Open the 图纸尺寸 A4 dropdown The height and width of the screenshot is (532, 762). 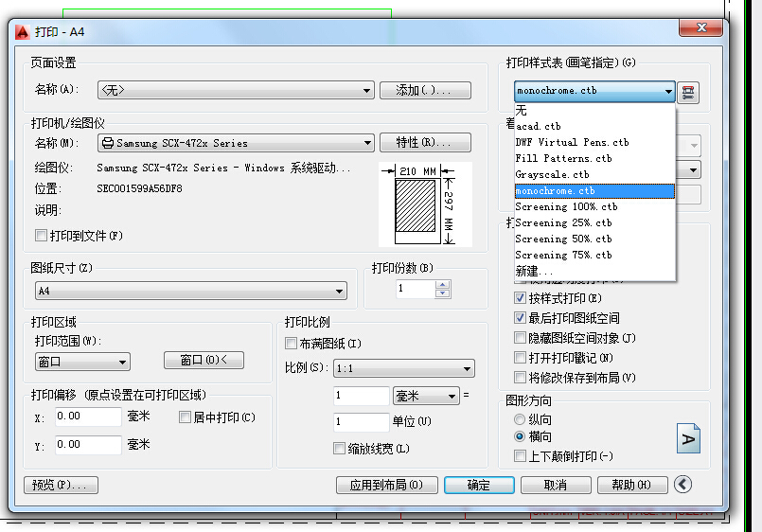[x=191, y=291]
